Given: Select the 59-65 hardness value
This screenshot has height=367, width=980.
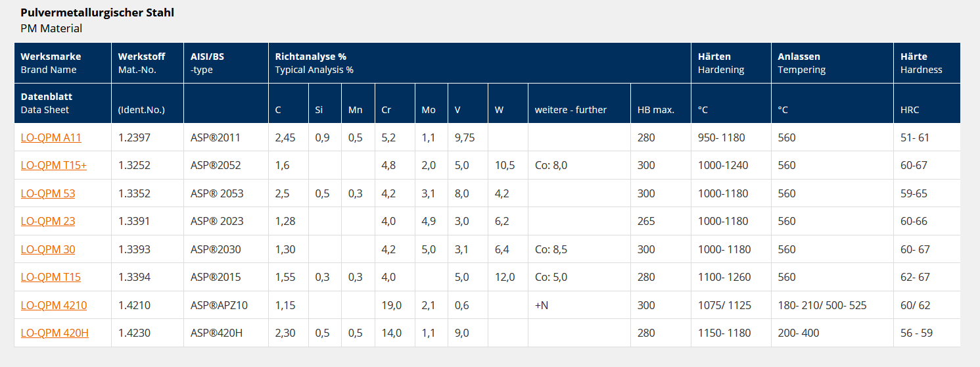Looking at the screenshot, I should (x=914, y=193).
